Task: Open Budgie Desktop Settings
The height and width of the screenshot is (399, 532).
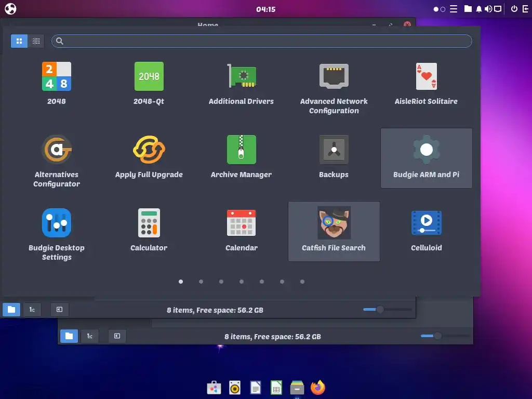Action: pos(56,234)
